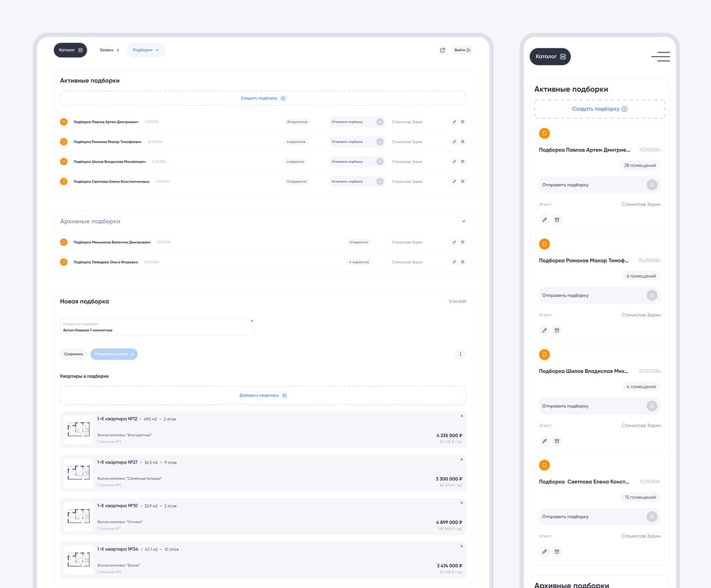Click Отправить подборку for Романов Макар Тимофеевич desktop row
711x588 pixels.
point(357,142)
